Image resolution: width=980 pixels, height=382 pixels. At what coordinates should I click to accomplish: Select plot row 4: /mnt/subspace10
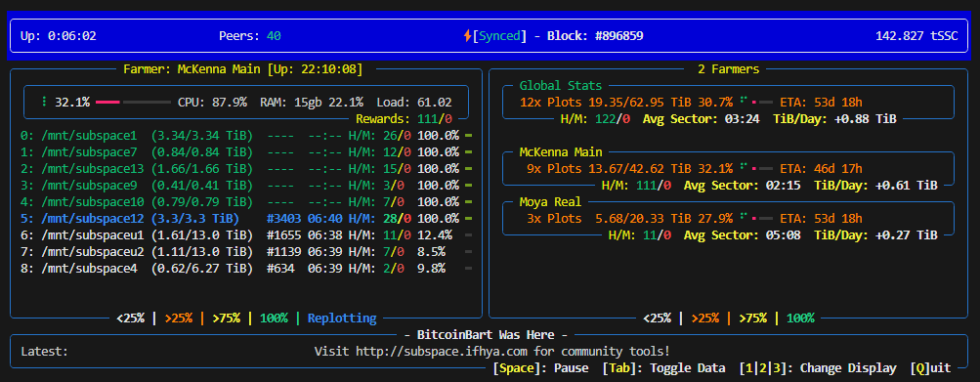click(246, 202)
